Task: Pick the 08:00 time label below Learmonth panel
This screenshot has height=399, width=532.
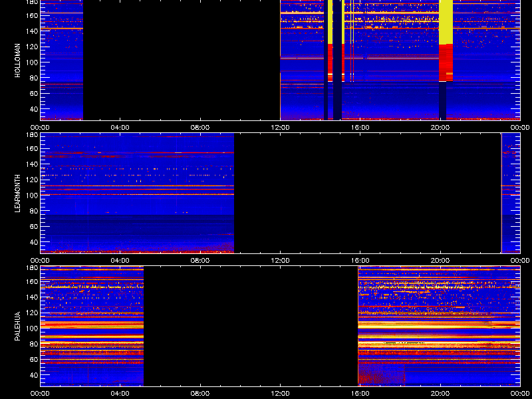Action: (x=200, y=261)
